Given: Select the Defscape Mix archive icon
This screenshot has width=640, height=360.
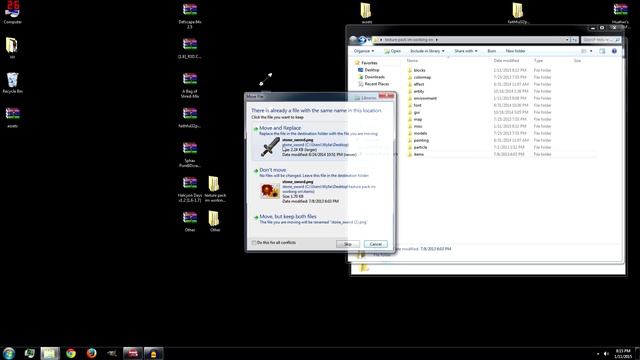Looking at the screenshot, I should pyautogui.click(x=190, y=15).
